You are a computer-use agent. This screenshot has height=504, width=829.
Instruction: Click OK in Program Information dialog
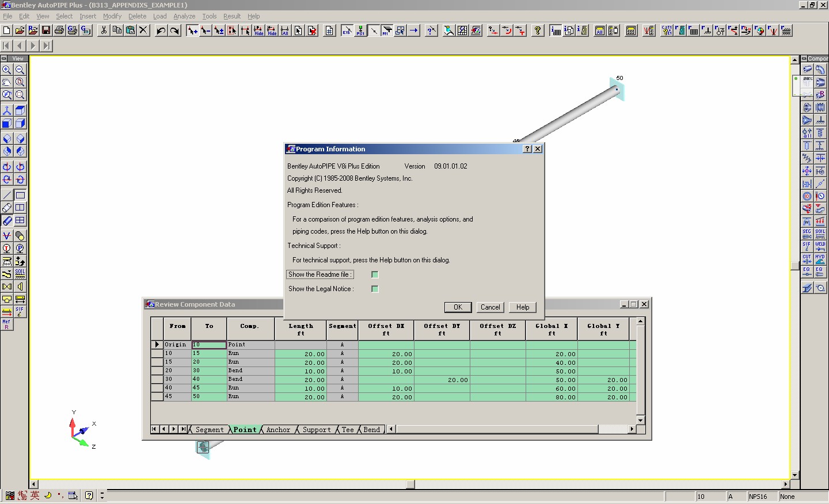point(458,307)
